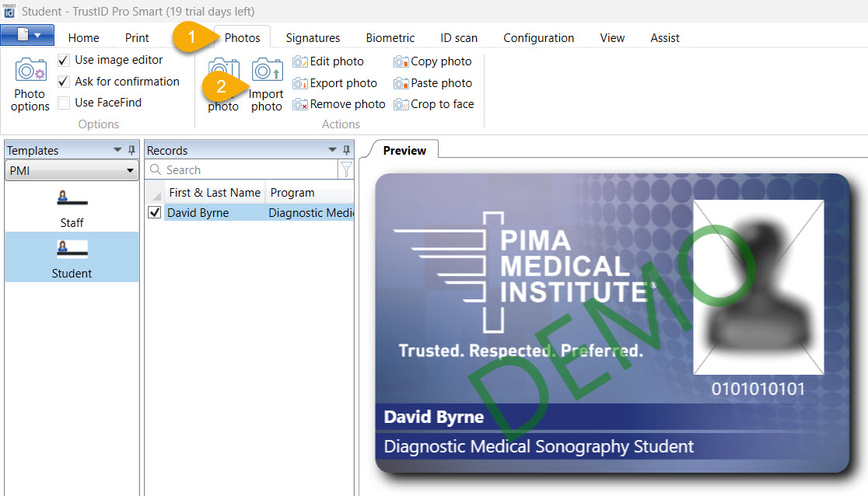This screenshot has width=868, height=496.
Task: Open the Print ribbon tab
Action: [x=137, y=37]
